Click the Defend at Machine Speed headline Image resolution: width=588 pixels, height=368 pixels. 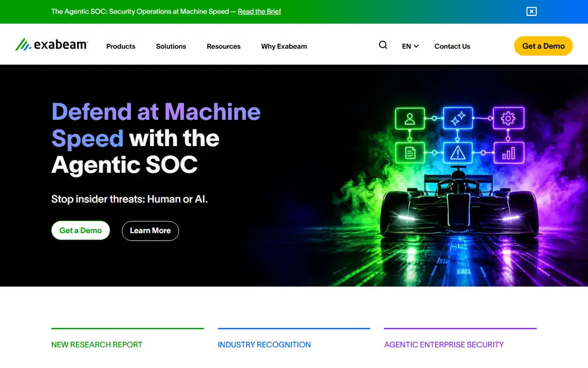click(156, 138)
